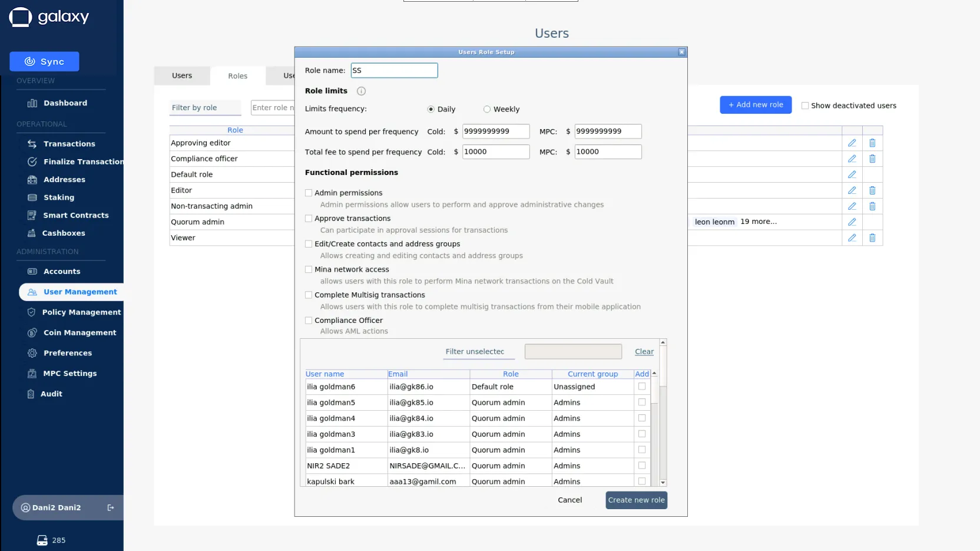Click Add new role button
980x551 pixels.
756,105
